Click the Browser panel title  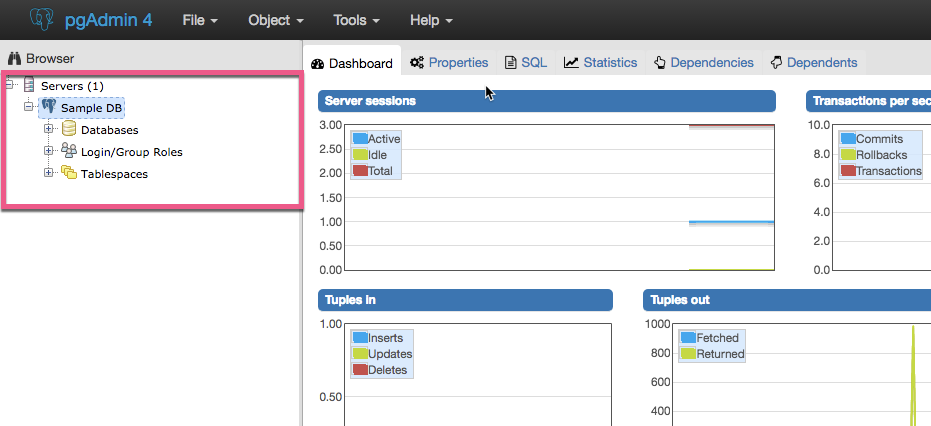pyautogui.click(x=50, y=59)
